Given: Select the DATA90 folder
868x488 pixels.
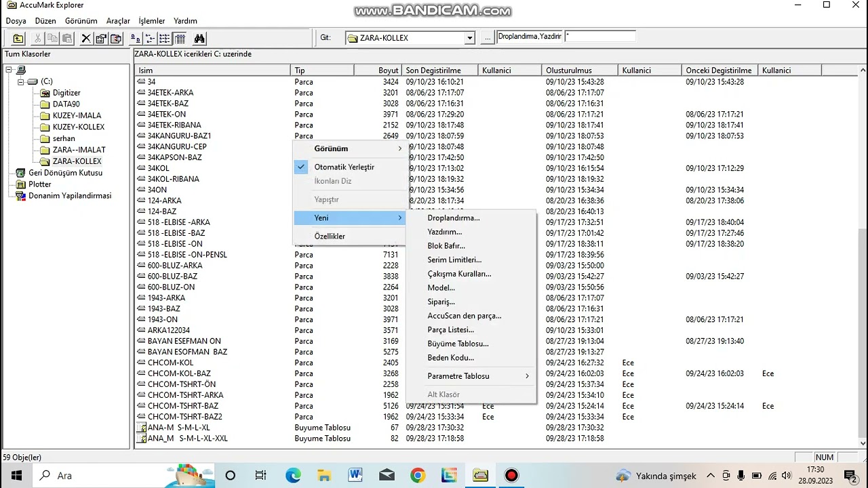Looking at the screenshot, I should click(66, 104).
